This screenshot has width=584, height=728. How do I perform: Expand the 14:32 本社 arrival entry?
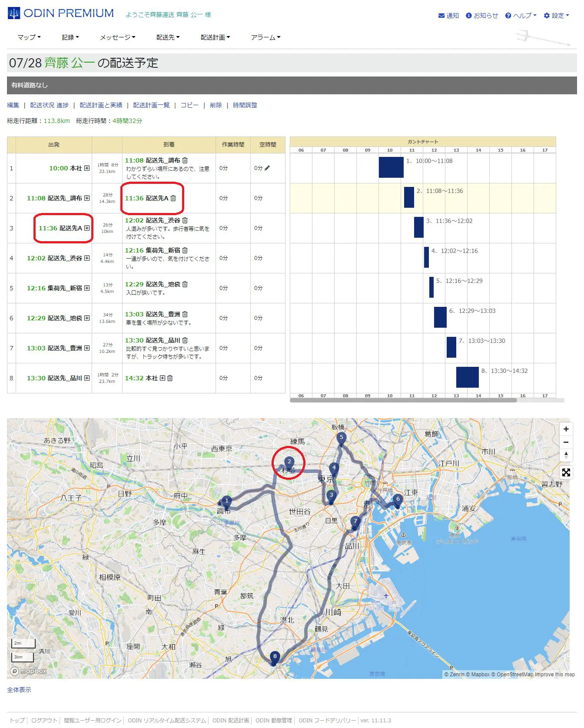point(163,378)
